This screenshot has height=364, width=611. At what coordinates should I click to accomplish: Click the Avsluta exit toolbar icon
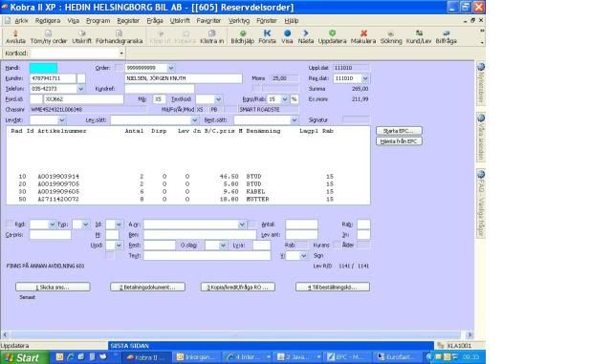[15, 36]
